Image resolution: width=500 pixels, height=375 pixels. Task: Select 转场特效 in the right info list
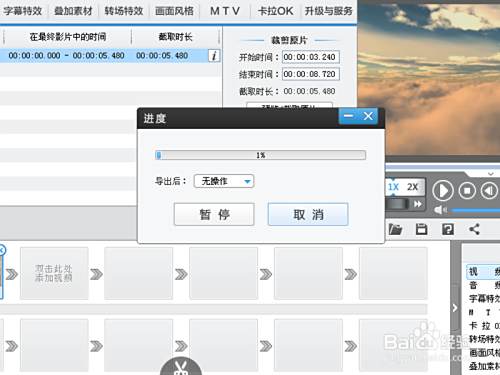tap(484, 339)
